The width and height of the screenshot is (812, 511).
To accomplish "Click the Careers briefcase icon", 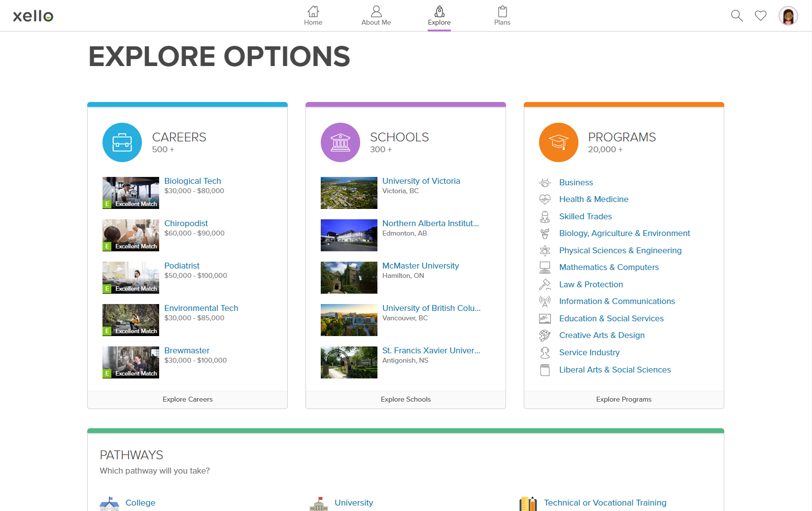I will 122,142.
